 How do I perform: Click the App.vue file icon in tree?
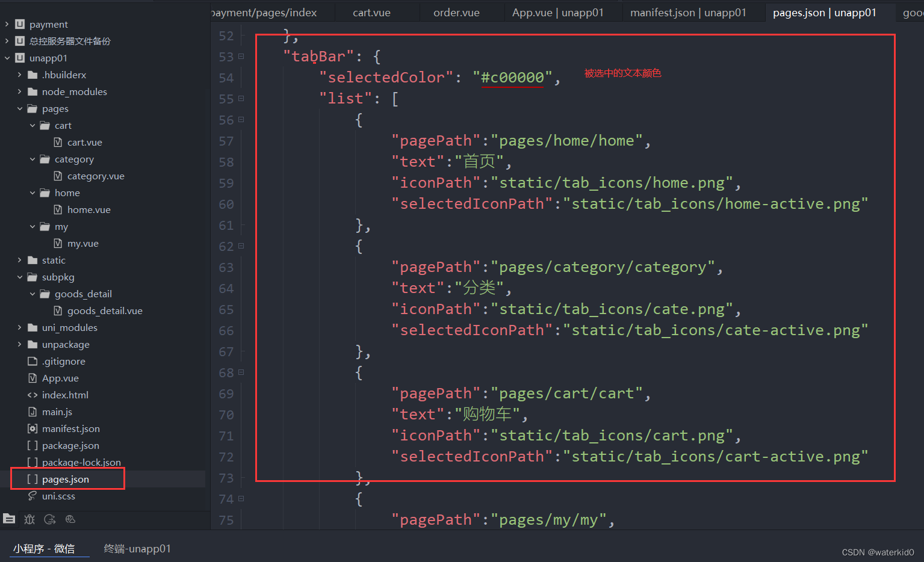(33, 378)
